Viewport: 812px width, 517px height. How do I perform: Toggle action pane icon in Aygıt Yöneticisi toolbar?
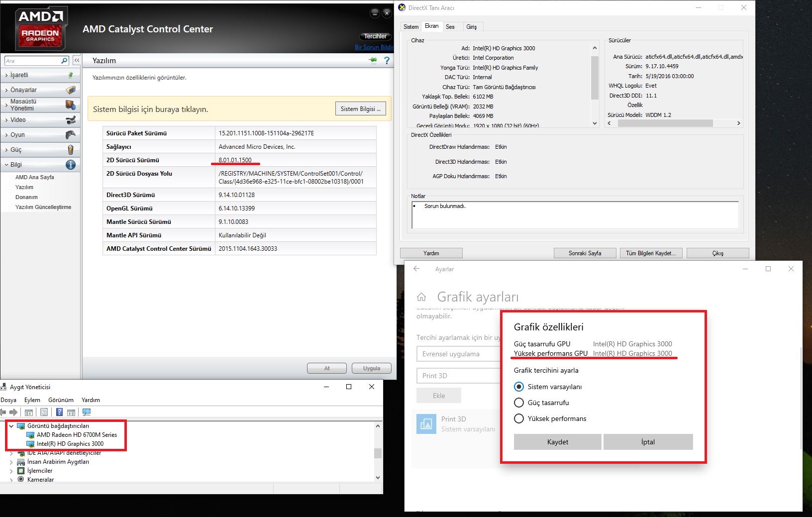(71, 412)
